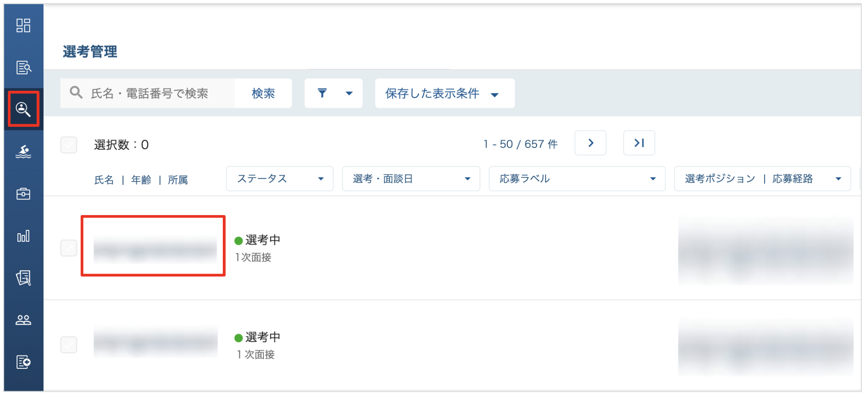Sort by the 氏名 column header
The width and height of the screenshot is (868, 397).
[x=104, y=180]
